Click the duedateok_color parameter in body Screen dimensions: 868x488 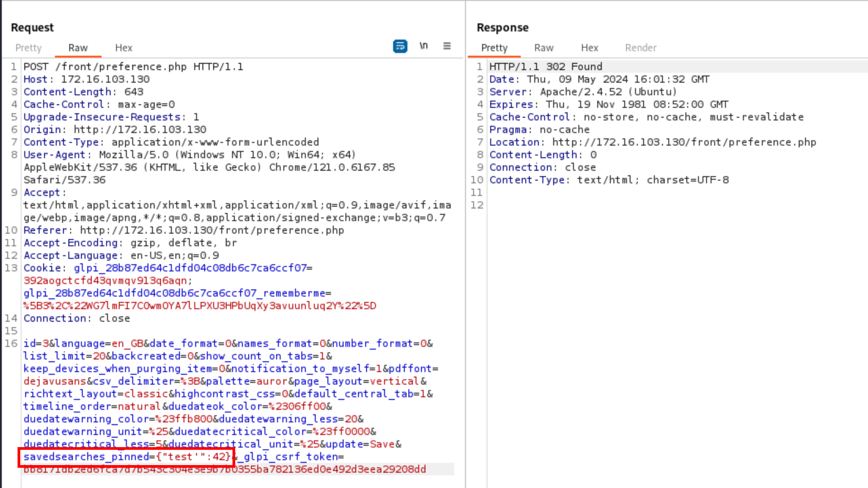[x=247, y=406]
